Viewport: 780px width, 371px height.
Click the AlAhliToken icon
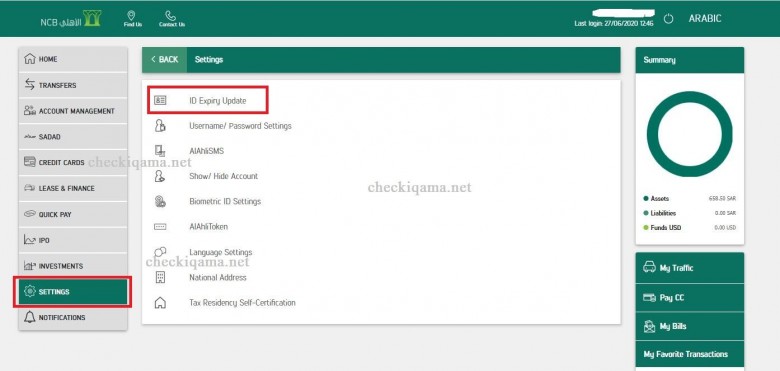[160, 227]
